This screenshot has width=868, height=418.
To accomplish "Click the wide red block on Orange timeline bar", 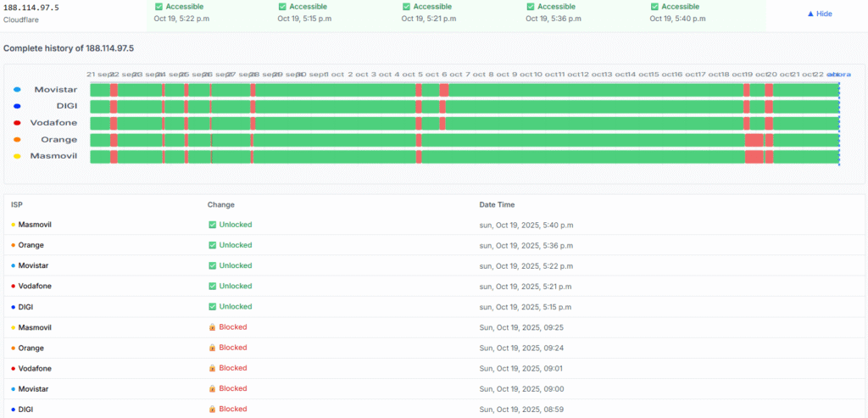I will pos(754,140).
